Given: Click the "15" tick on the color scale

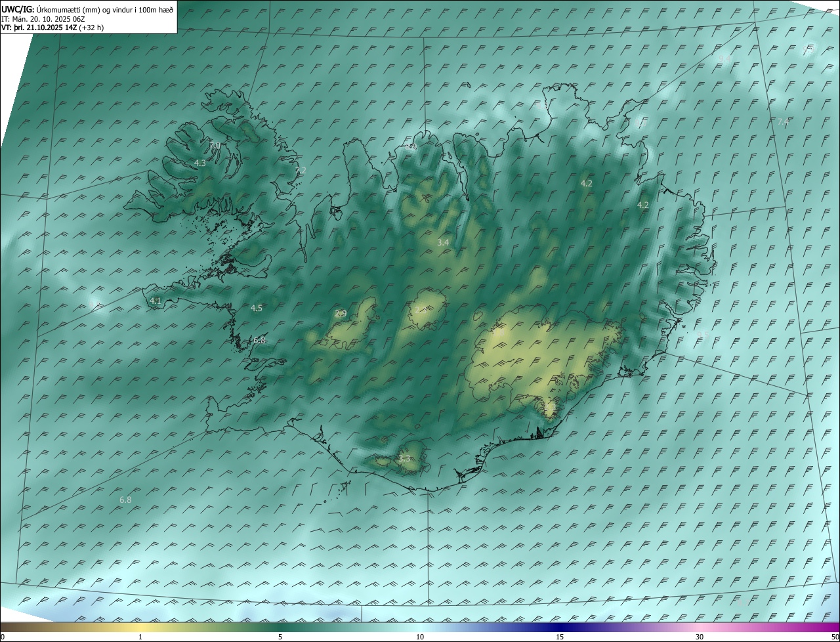Looking at the screenshot, I should click(x=560, y=637).
